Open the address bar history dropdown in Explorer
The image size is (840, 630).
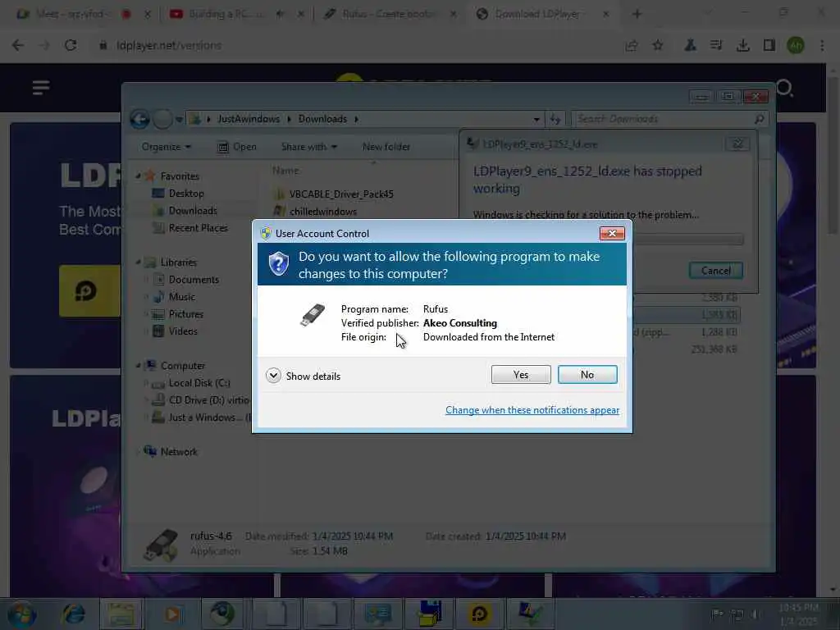[x=536, y=120]
